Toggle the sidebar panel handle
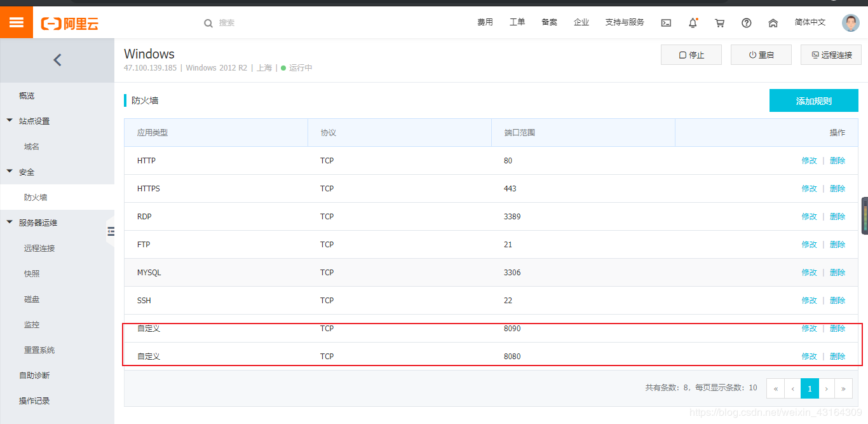 click(111, 232)
